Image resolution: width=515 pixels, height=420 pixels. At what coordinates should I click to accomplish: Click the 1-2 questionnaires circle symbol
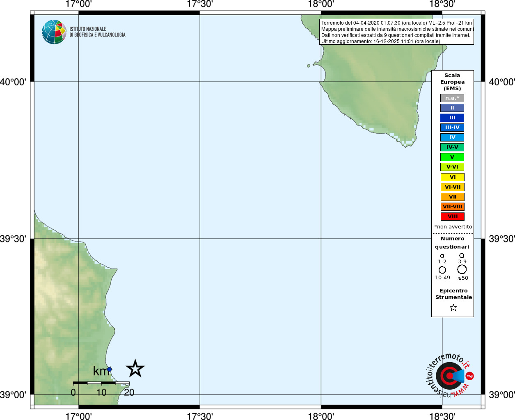click(x=442, y=256)
